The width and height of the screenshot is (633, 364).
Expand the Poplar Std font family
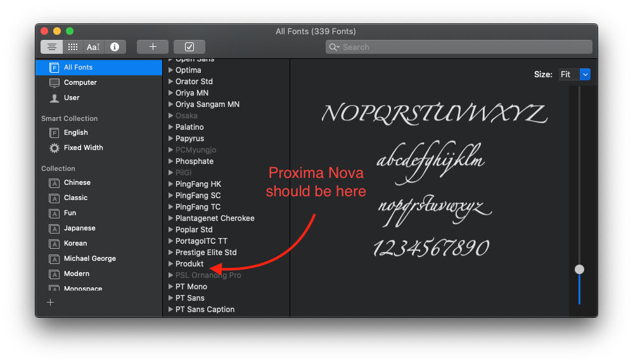coord(170,229)
